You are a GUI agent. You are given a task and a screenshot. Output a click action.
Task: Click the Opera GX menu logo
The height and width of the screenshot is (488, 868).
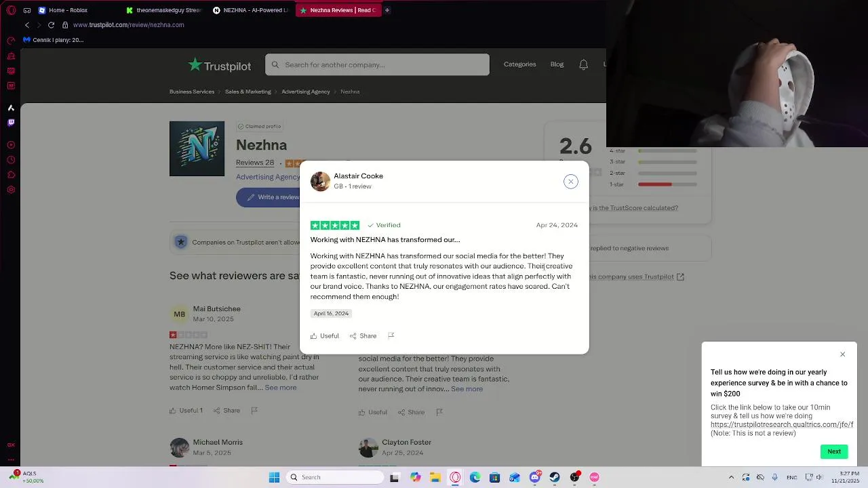click(x=11, y=10)
